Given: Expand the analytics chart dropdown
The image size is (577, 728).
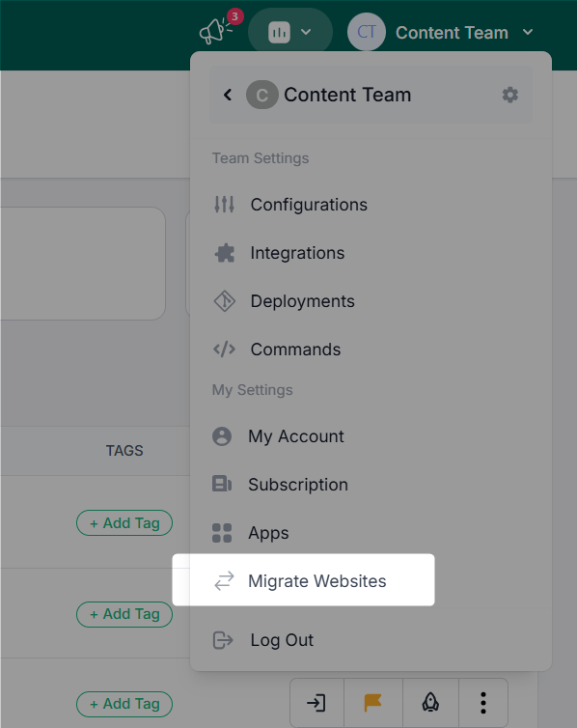Looking at the screenshot, I should coord(290,32).
